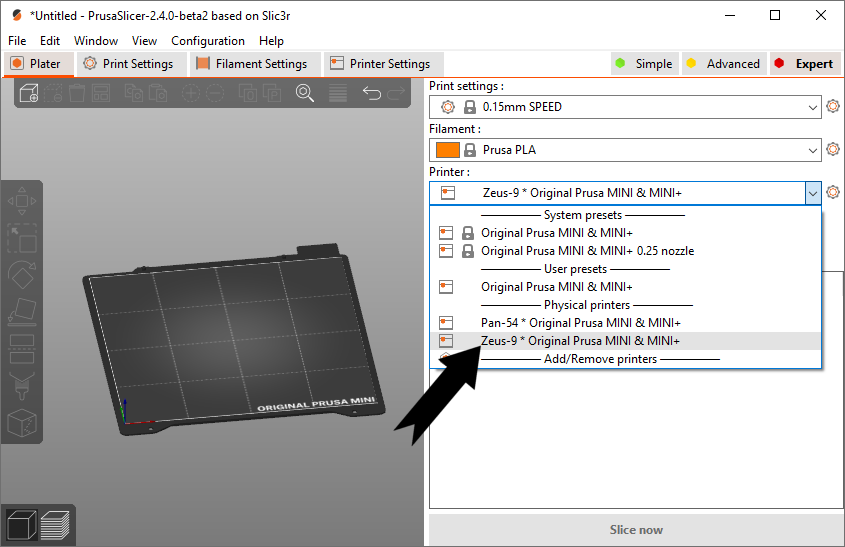The width and height of the screenshot is (845, 547).
Task: Switch to the Printer Settings tab
Action: coord(383,64)
